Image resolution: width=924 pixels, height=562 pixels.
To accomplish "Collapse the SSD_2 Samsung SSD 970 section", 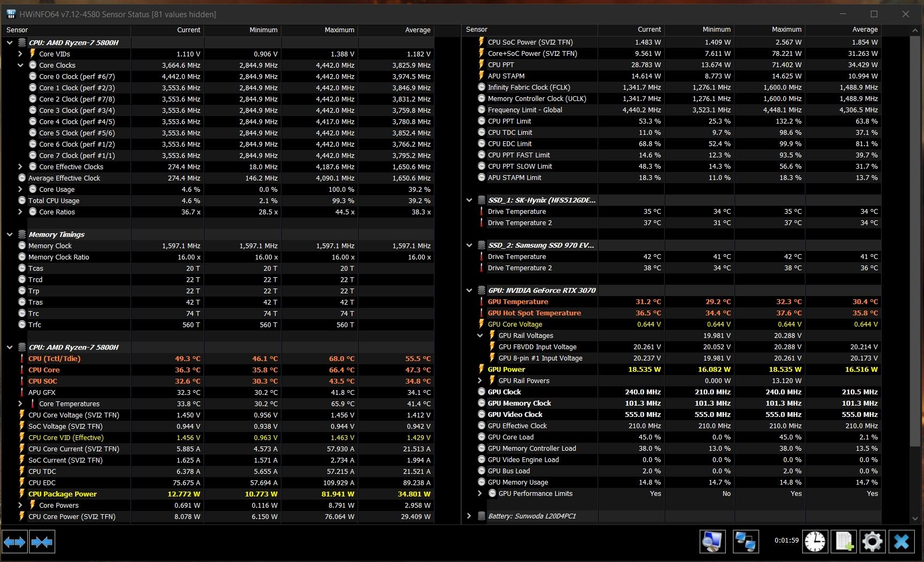I will pyautogui.click(x=469, y=245).
